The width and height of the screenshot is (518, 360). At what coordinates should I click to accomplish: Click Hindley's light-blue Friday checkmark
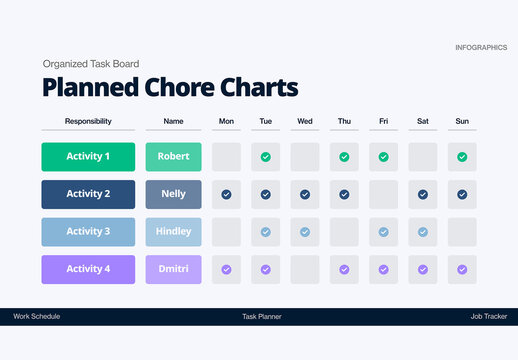point(384,232)
